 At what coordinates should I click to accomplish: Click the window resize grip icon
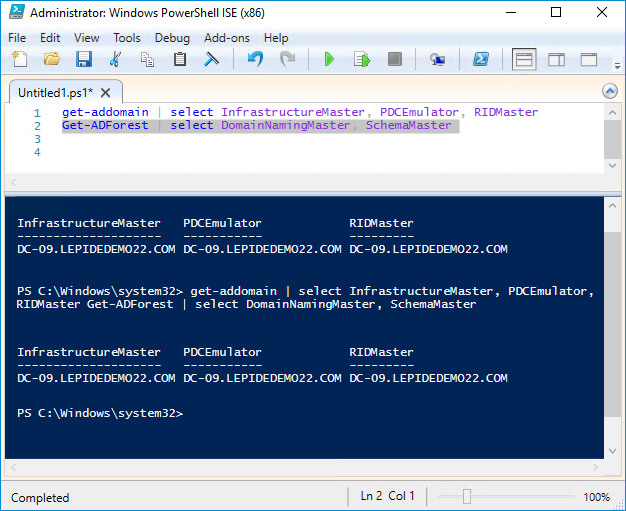619,505
